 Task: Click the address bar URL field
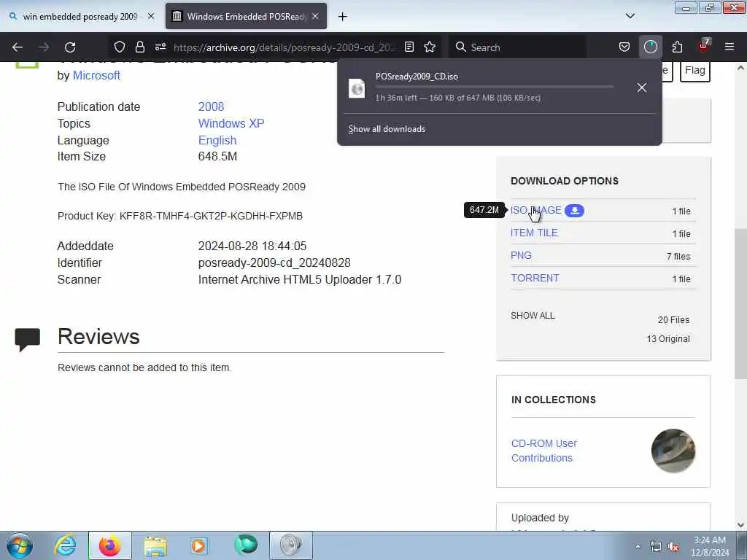(x=285, y=47)
